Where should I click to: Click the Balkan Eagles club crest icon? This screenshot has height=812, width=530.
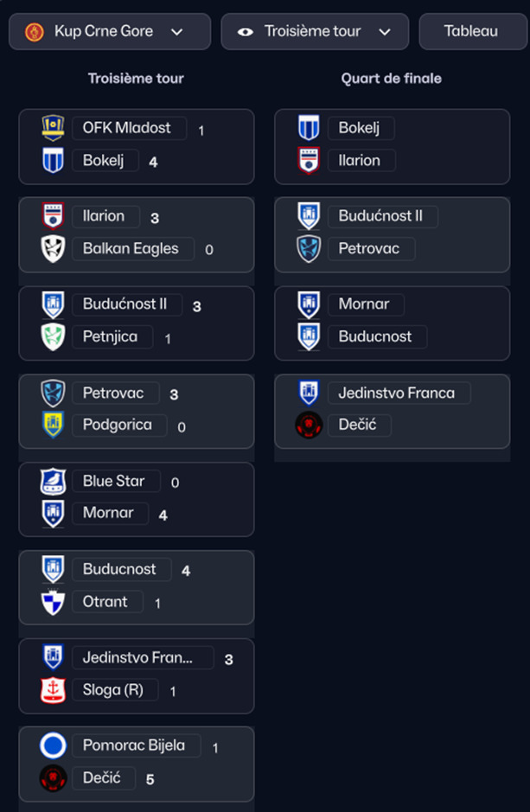tap(54, 249)
